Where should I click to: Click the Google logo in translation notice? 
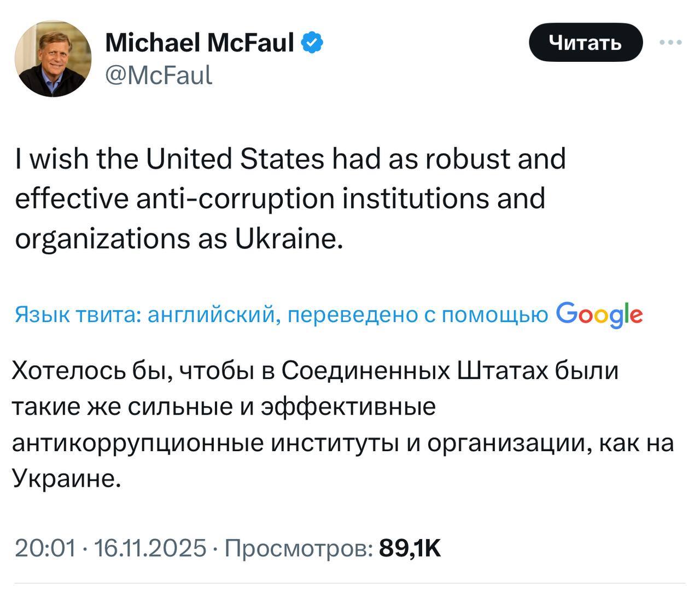click(x=599, y=315)
